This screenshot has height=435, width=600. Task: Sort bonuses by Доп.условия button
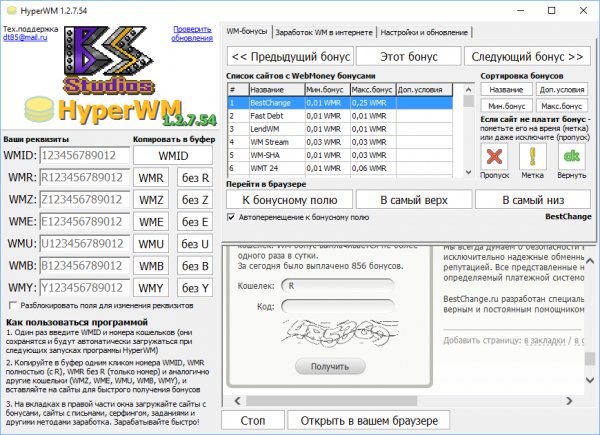pos(562,90)
